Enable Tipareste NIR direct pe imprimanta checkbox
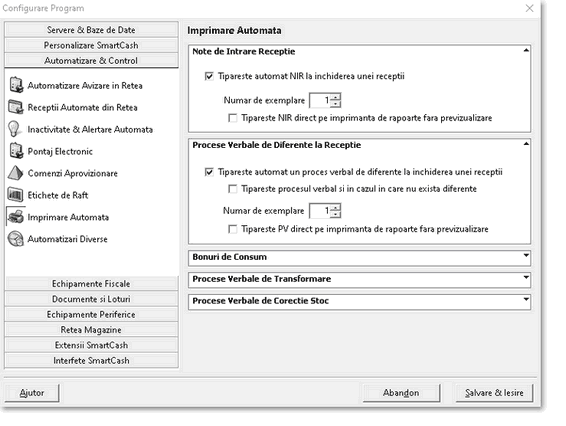566x426 pixels. (x=233, y=118)
